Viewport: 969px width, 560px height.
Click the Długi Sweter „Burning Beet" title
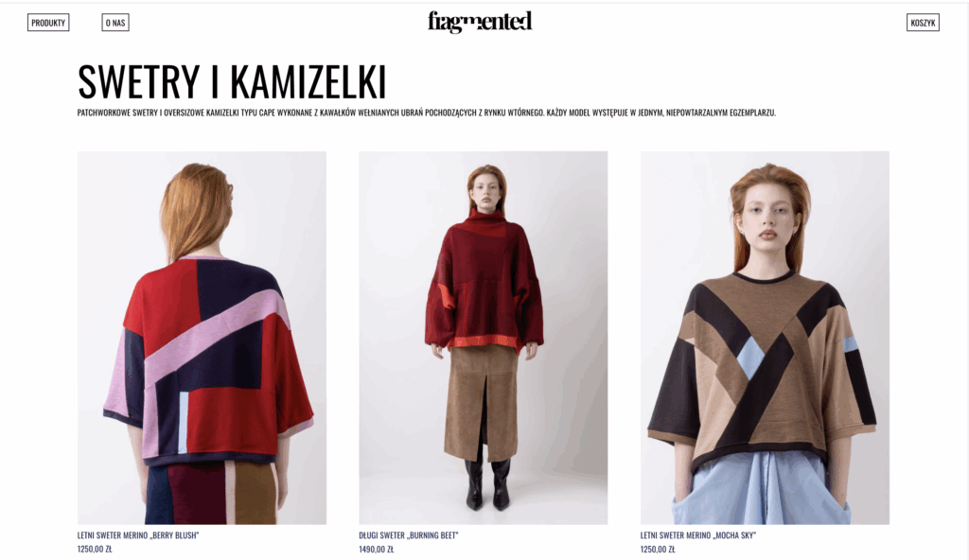pos(409,535)
